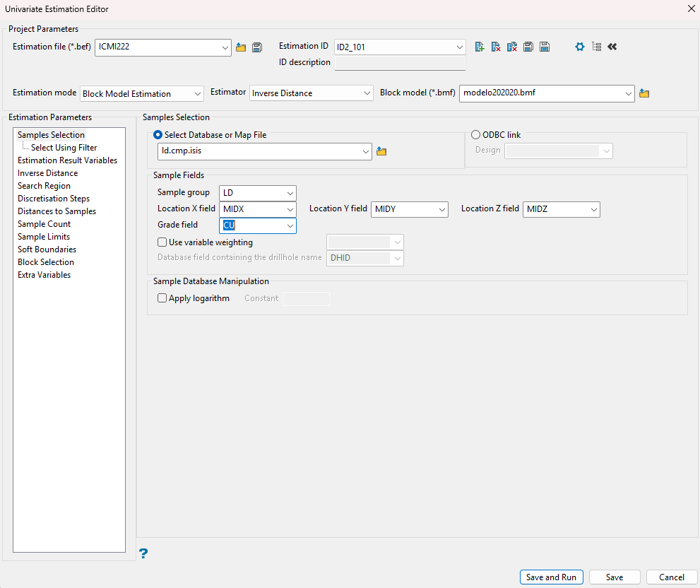Add a new estimation ID

(x=480, y=47)
